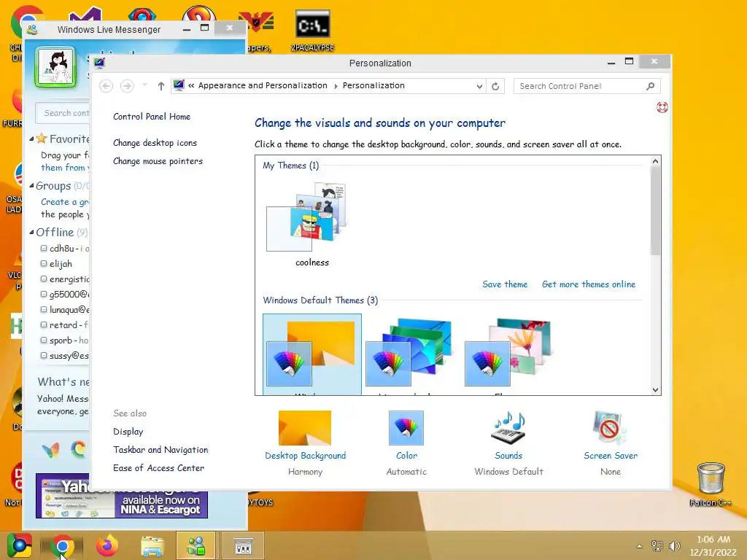The image size is (747, 560).
Task: Open the Recycle Bin labeled Falcon C++
Action: click(x=711, y=484)
